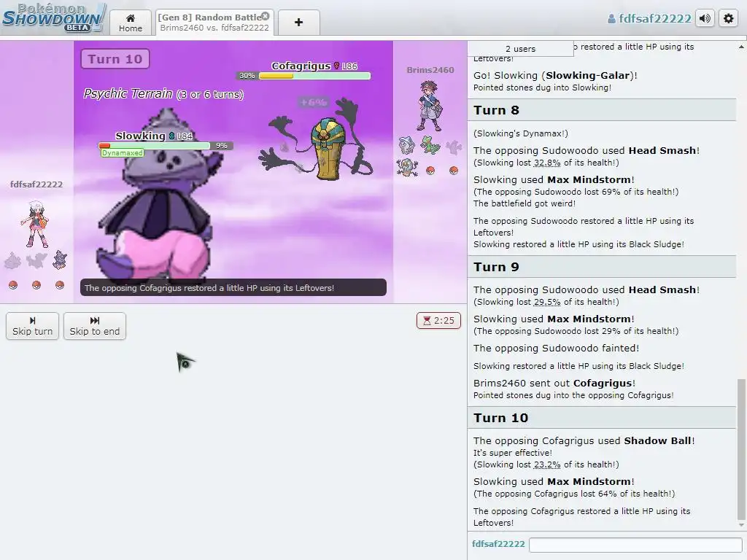Click the fdfsaf22222 name above your trainer
Screen dimensions: 747x560
(x=36, y=184)
